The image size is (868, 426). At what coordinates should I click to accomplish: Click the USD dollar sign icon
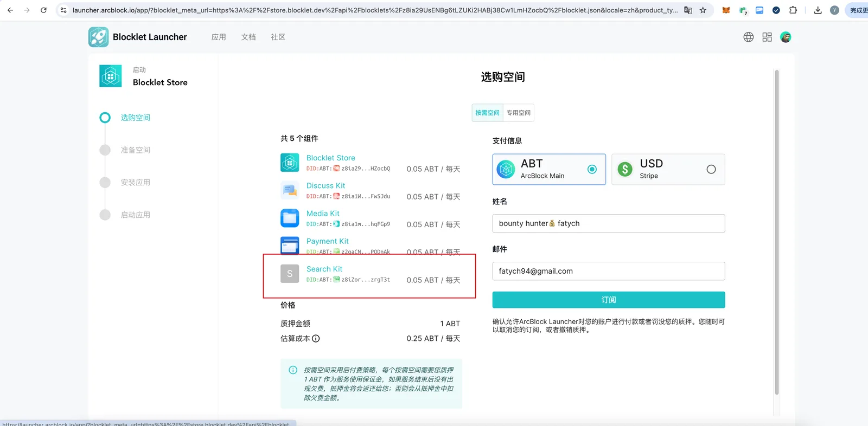[625, 169]
